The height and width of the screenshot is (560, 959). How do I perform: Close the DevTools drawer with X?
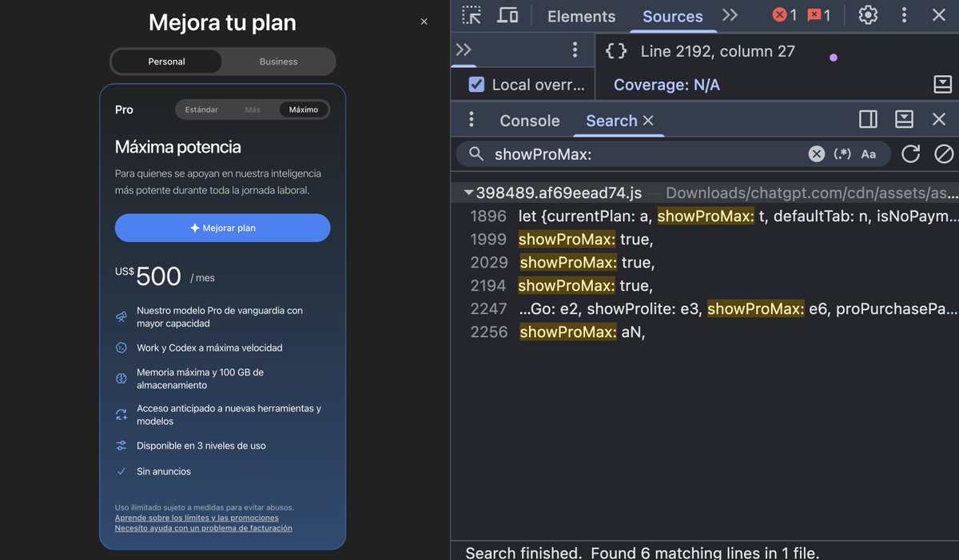tap(939, 120)
